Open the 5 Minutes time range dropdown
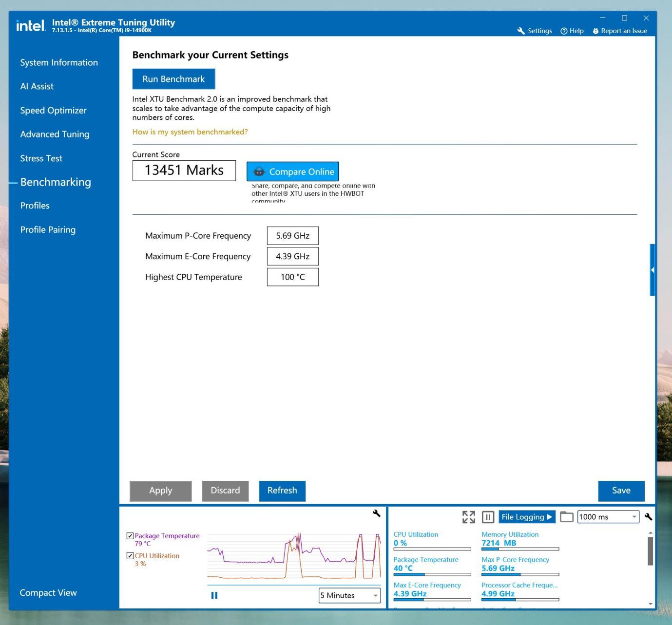 coord(349,595)
